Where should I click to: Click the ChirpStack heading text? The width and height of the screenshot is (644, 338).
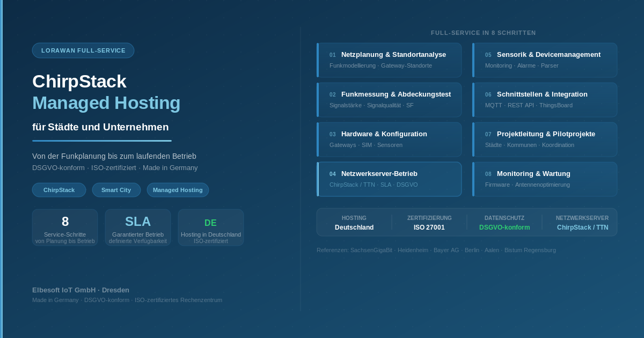click(79, 82)
